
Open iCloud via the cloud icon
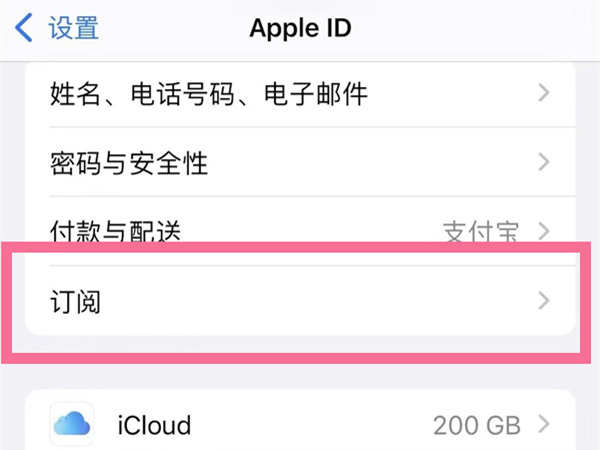(71, 424)
